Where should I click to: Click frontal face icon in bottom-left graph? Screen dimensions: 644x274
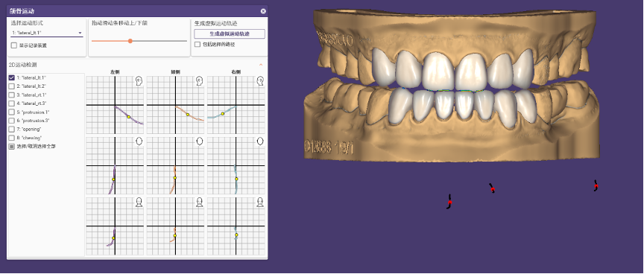(139, 203)
